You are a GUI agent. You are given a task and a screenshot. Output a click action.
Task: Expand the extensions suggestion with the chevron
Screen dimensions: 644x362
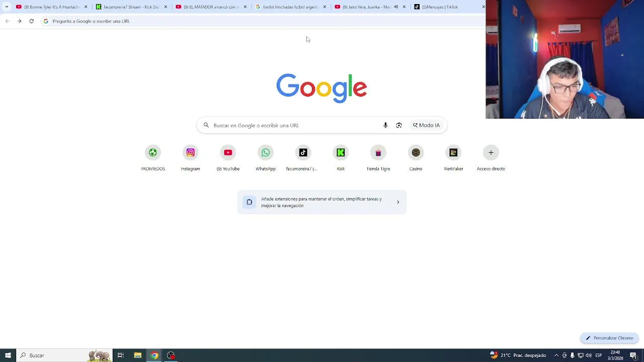[x=398, y=202]
